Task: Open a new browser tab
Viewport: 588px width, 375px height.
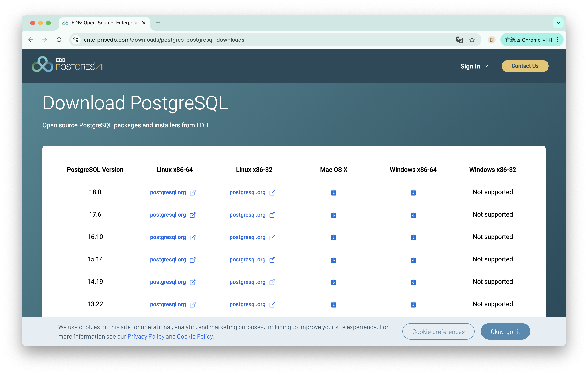Action: click(x=158, y=23)
